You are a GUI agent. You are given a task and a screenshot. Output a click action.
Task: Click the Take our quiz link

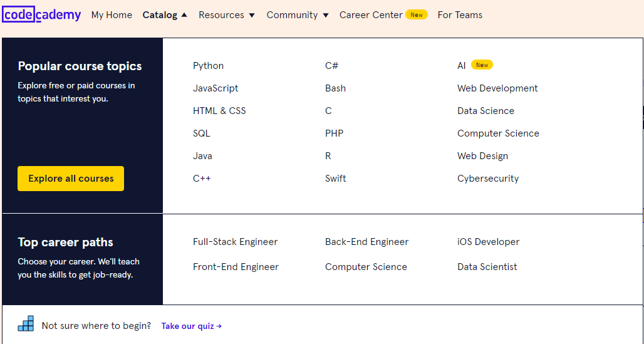point(192,326)
